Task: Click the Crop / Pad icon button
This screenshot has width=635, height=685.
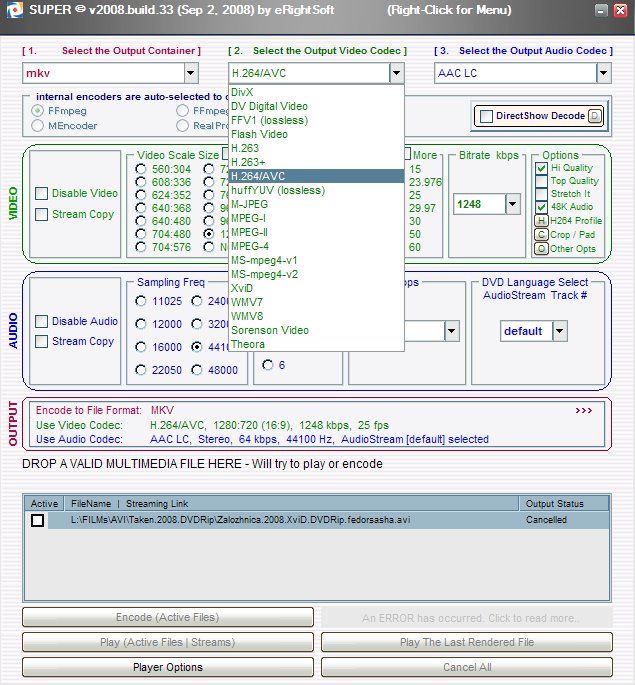Action: 541,234
